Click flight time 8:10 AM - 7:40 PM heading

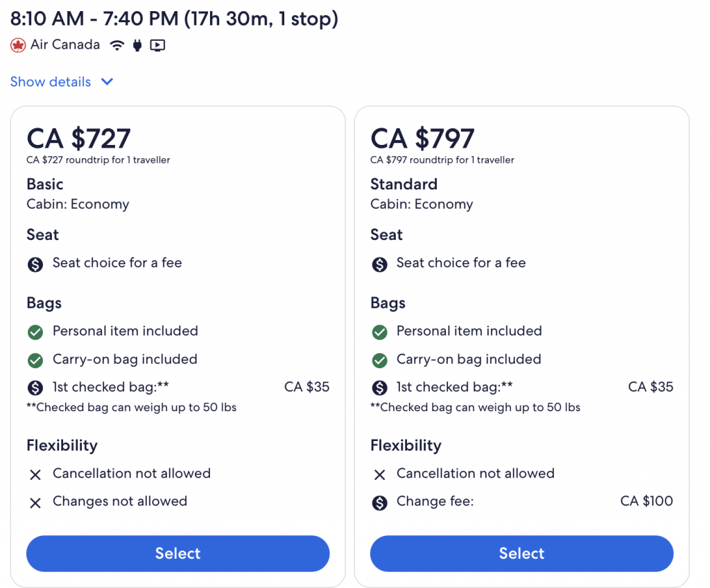tap(173, 18)
